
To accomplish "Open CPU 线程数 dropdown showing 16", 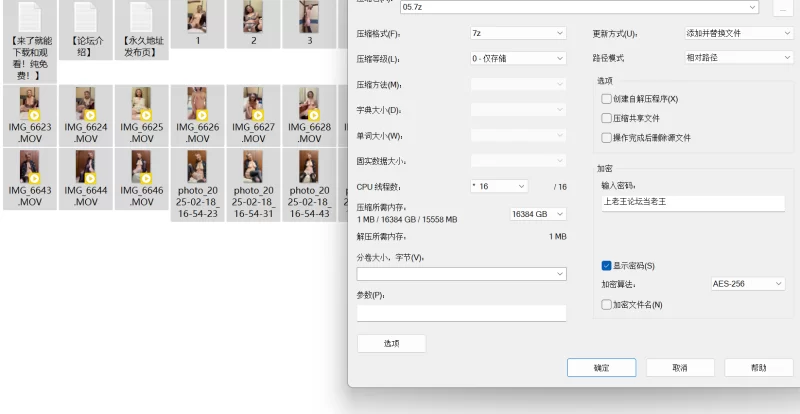I will tap(499, 186).
